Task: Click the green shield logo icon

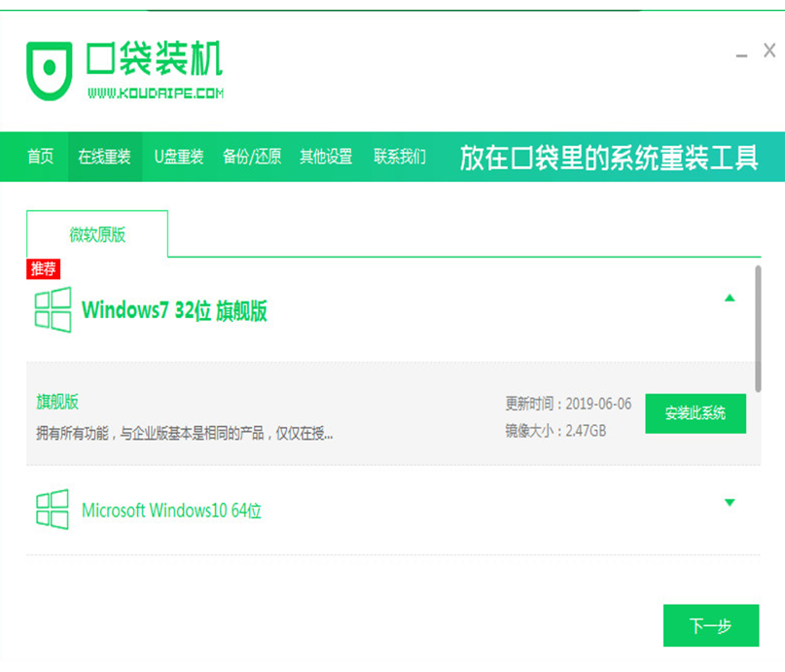Action: [x=50, y=70]
